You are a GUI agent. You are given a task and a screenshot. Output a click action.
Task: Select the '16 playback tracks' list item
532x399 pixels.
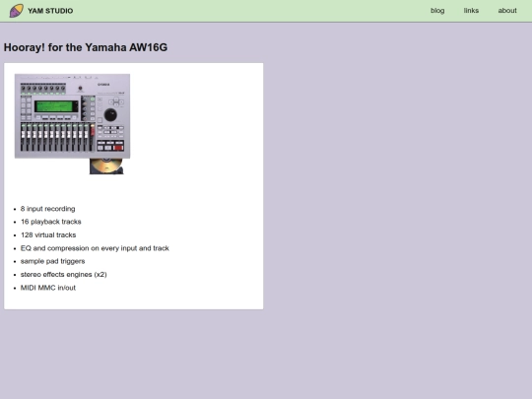coord(51,222)
